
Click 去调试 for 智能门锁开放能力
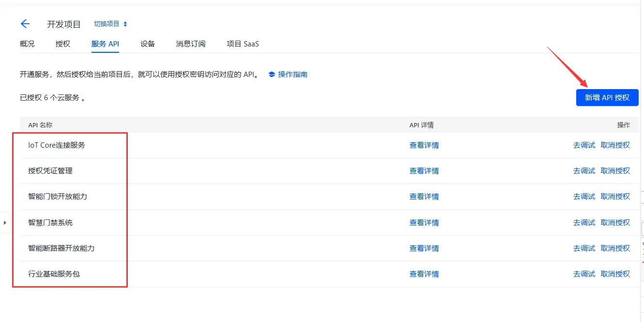coord(584,196)
